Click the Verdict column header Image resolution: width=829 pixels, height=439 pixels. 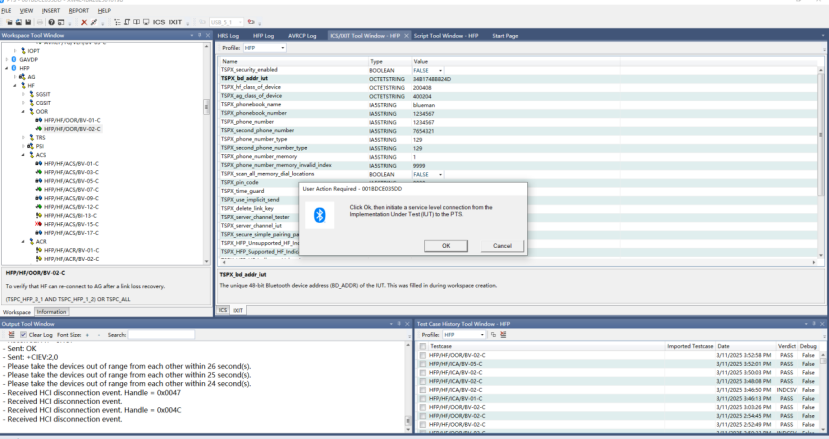[x=786, y=346]
